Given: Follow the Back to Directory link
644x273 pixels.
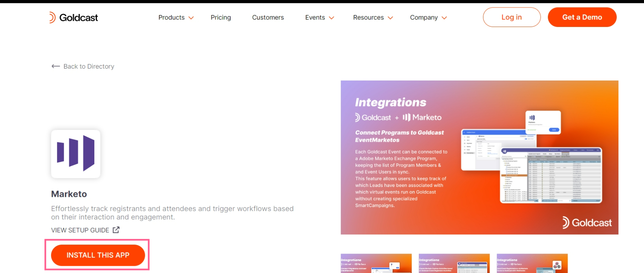Looking at the screenshot, I should pos(83,66).
